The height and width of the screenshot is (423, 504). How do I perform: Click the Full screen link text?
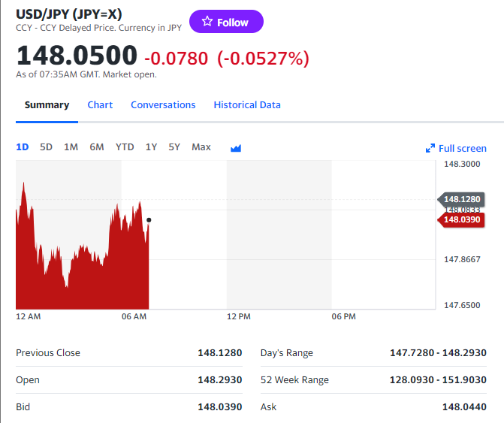[x=462, y=149]
